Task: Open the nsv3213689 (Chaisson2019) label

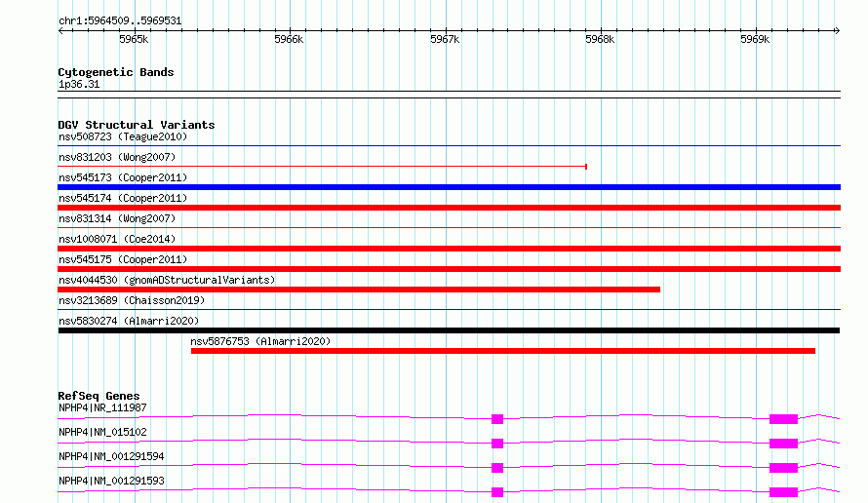Action: click(132, 300)
